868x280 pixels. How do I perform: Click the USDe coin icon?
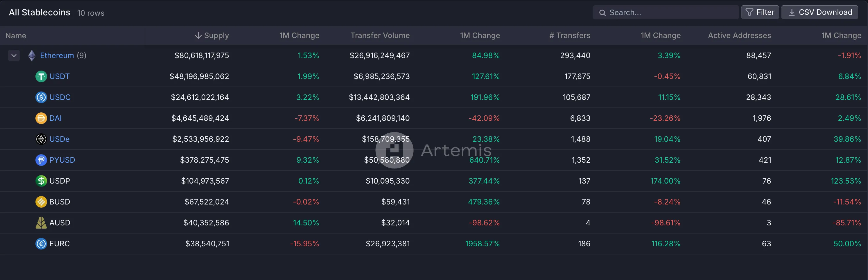(x=41, y=139)
